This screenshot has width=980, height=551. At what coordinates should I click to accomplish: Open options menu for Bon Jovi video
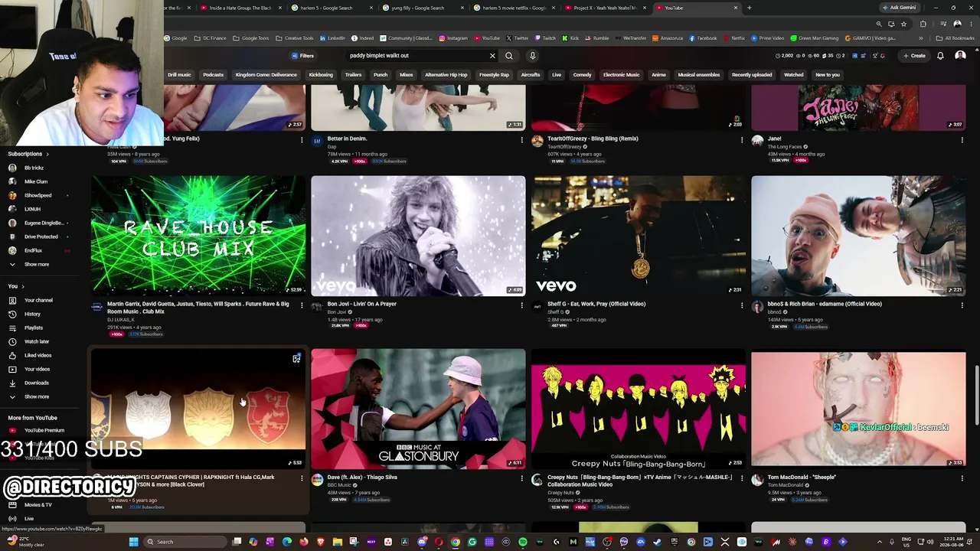click(521, 305)
